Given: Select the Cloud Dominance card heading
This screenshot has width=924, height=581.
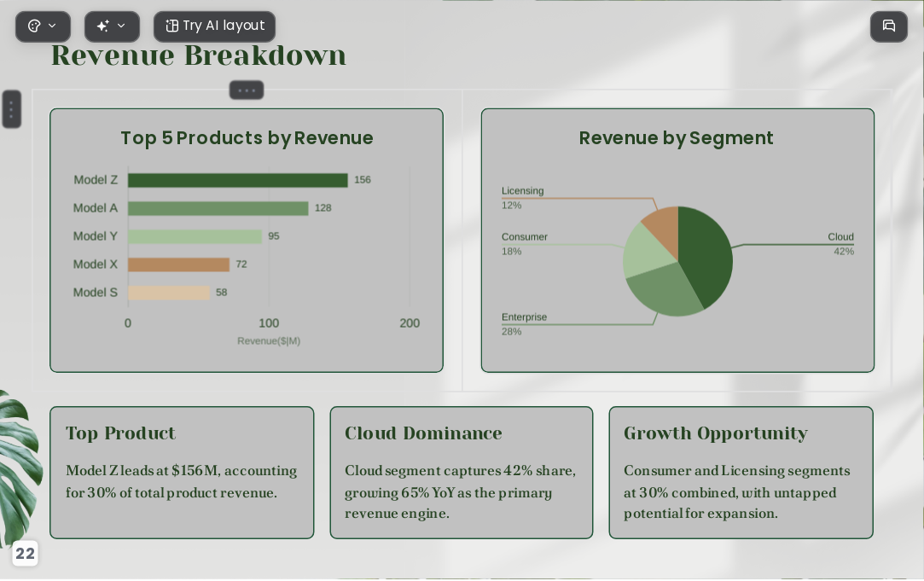Looking at the screenshot, I should (423, 433).
